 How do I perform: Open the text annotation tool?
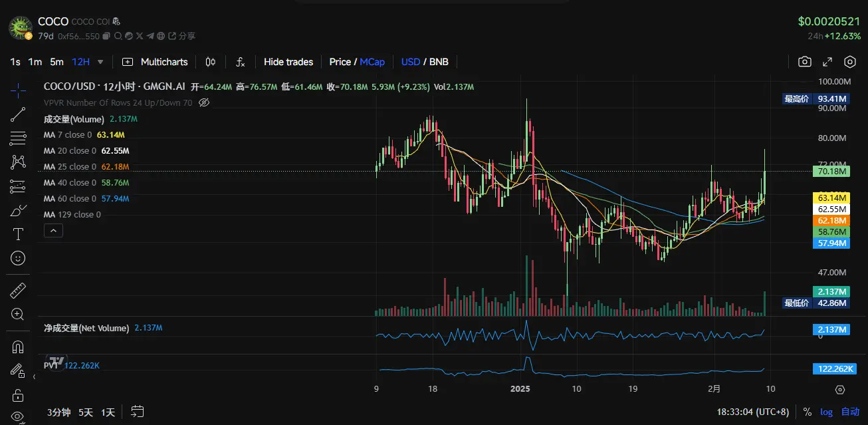coord(18,234)
